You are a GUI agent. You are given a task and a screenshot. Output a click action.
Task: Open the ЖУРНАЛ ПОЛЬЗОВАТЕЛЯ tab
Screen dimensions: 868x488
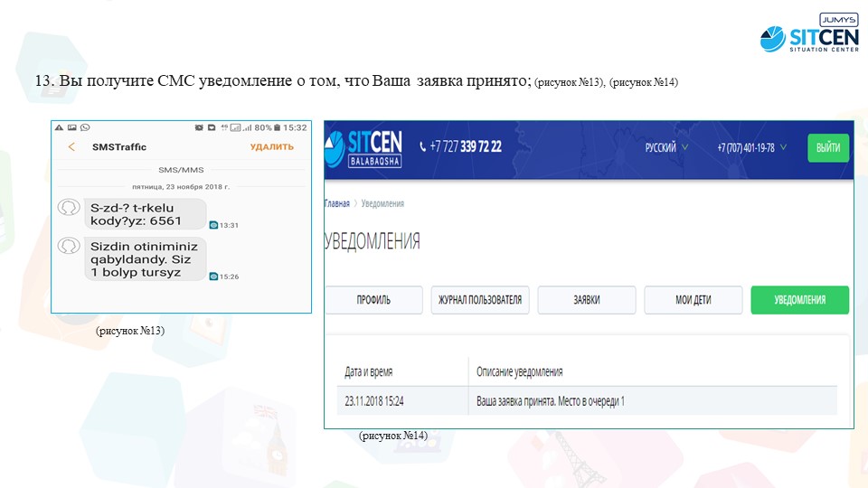click(479, 300)
